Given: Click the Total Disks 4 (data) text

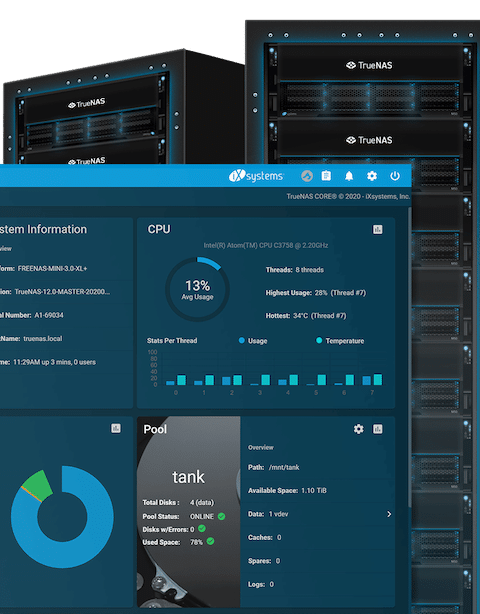Looking at the screenshot, I should pos(178,502).
